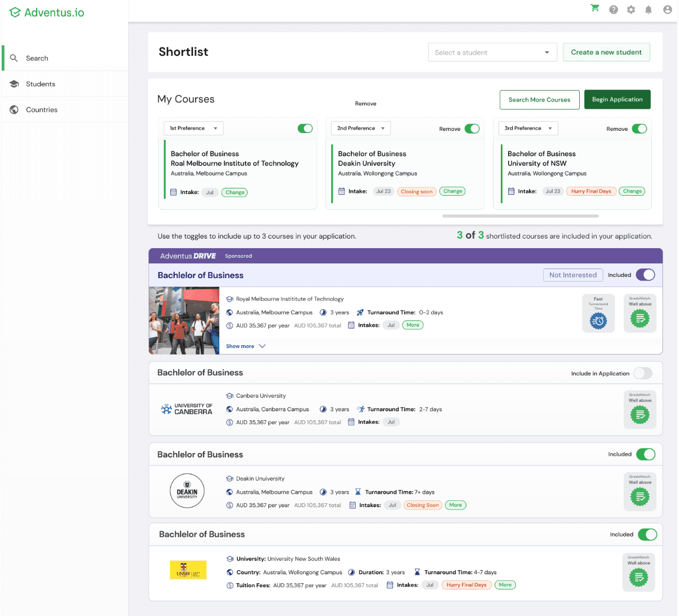
Task: Click the rocket Turnaround Time icon 0-2 days
Action: (x=360, y=313)
